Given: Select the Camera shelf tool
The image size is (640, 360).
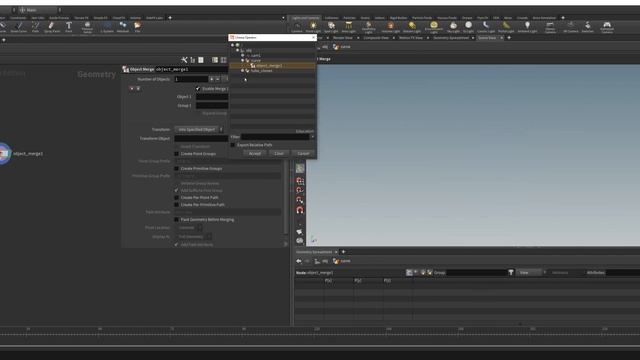Looking at the screenshot, I should (x=297, y=27).
